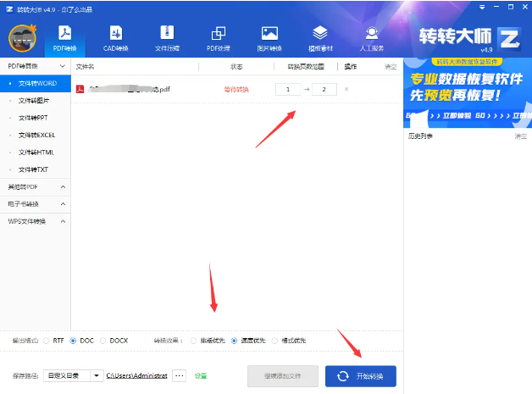Select 文件转WORD in sidebar
532x394 pixels.
(x=36, y=83)
